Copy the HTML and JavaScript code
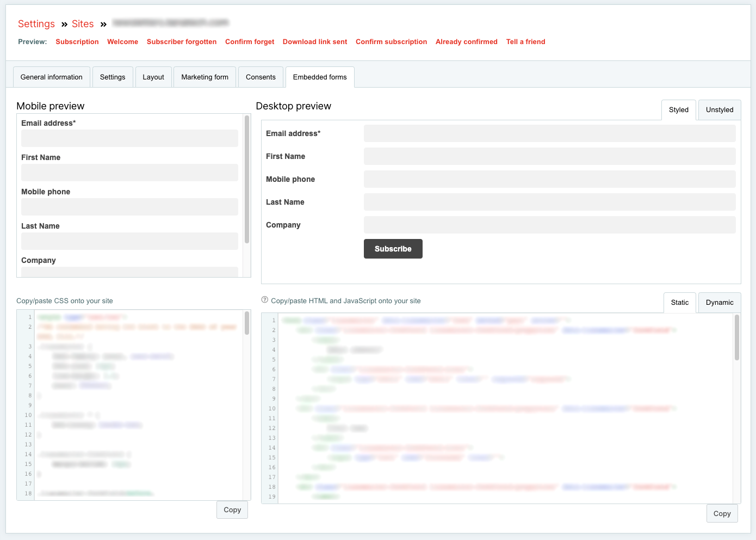Screen dimensions: 756x540 click(722, 513)
